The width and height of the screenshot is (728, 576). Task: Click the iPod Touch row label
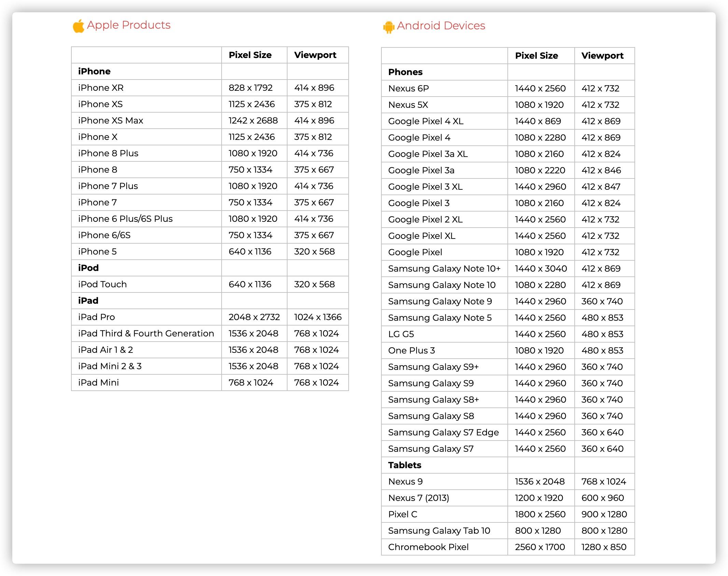(x=102, y=284)
